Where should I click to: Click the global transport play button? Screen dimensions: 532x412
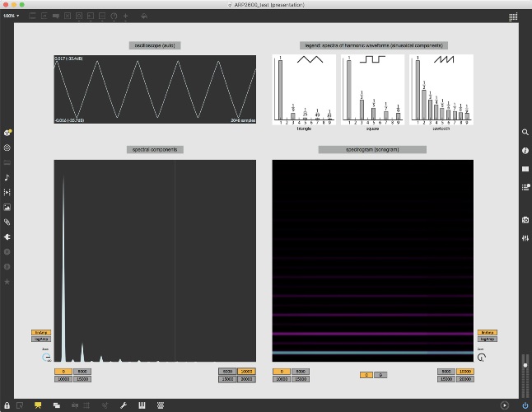pos(505,405)
